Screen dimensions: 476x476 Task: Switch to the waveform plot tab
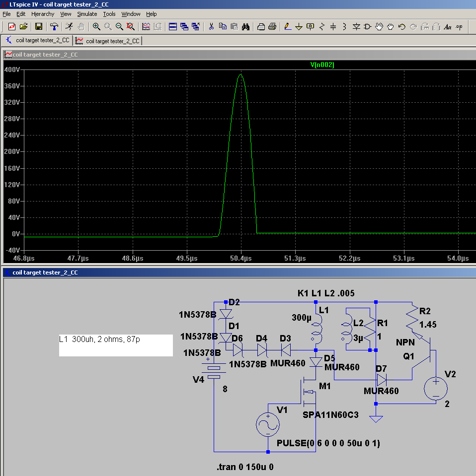coord(108,41)
